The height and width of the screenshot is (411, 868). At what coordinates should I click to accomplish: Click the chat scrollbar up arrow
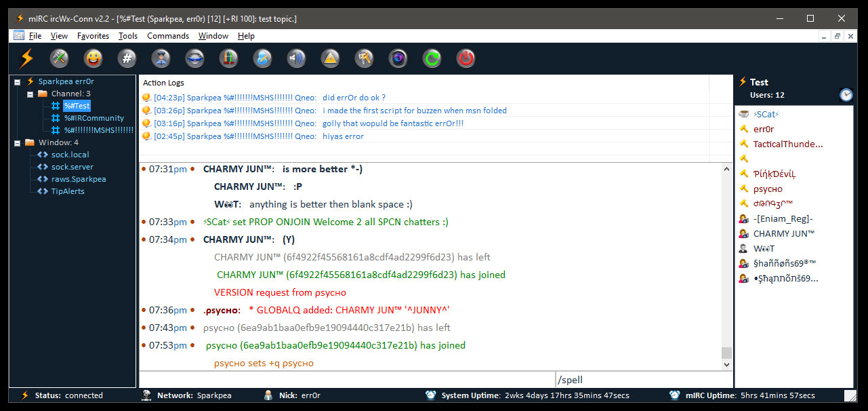727,169
